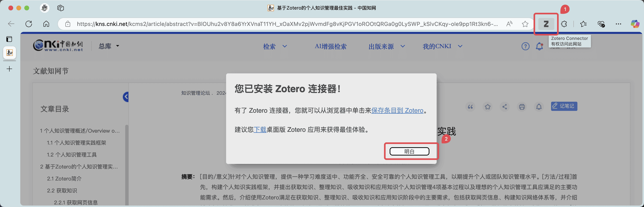Toggle the article update alert bell
Viewport: 644px width, 207px height.
click(539, 106)
